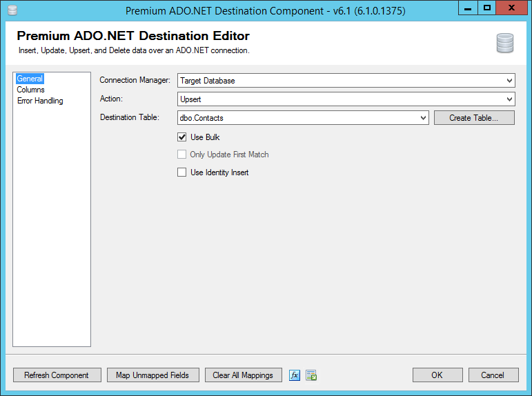
Task: Click the database icon in title bar
Action: 12,10
